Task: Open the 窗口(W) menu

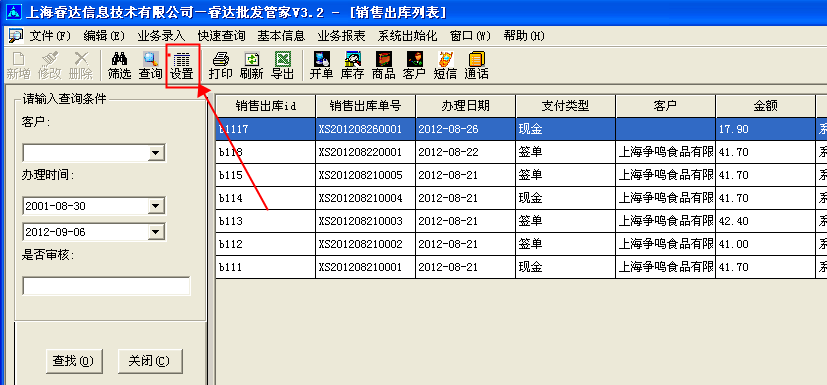Action: tap(470, 36)
